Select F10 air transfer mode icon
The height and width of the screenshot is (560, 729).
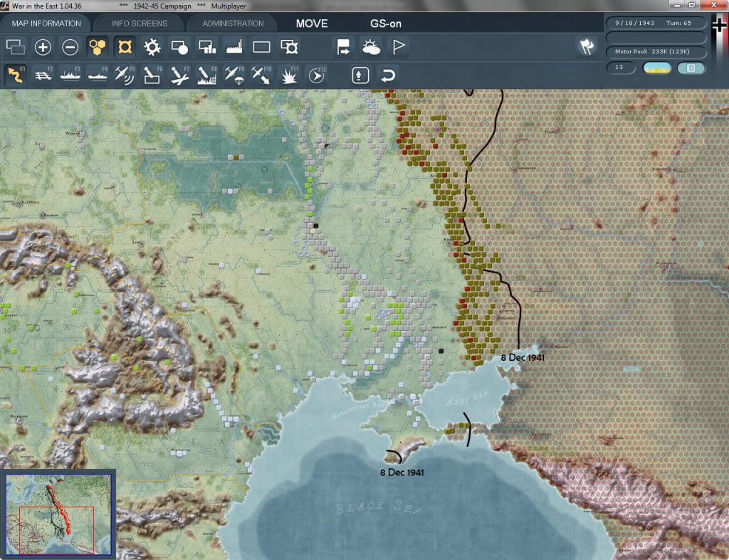point(261,75)
